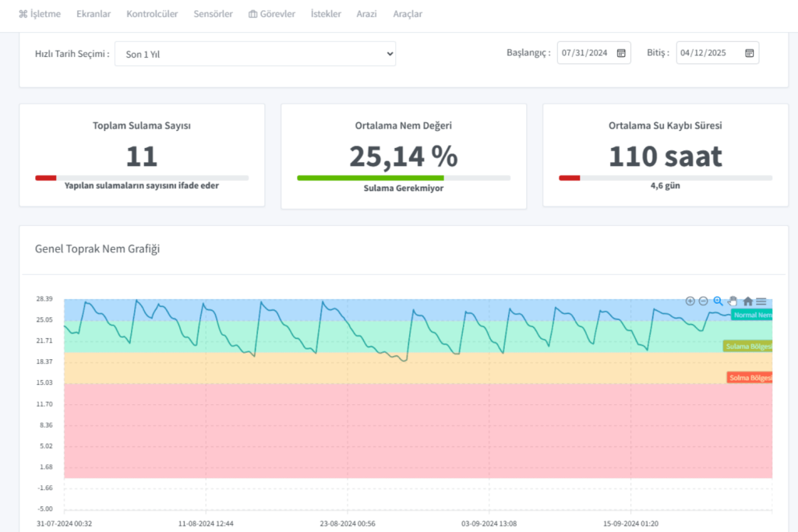Expand the Hızlı Tarih Seçimi dropdown
Screen dimensions: 798x532
255,54
